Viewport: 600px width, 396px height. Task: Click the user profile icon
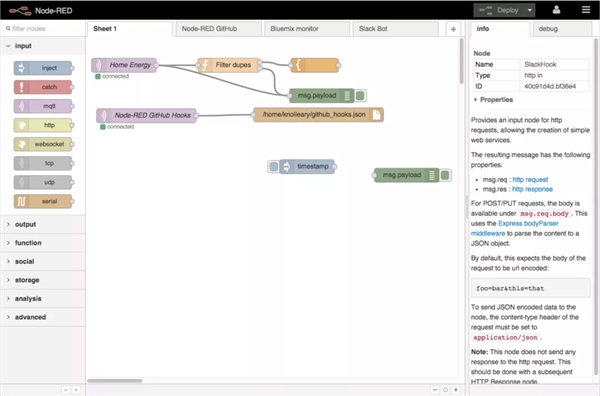556,10
